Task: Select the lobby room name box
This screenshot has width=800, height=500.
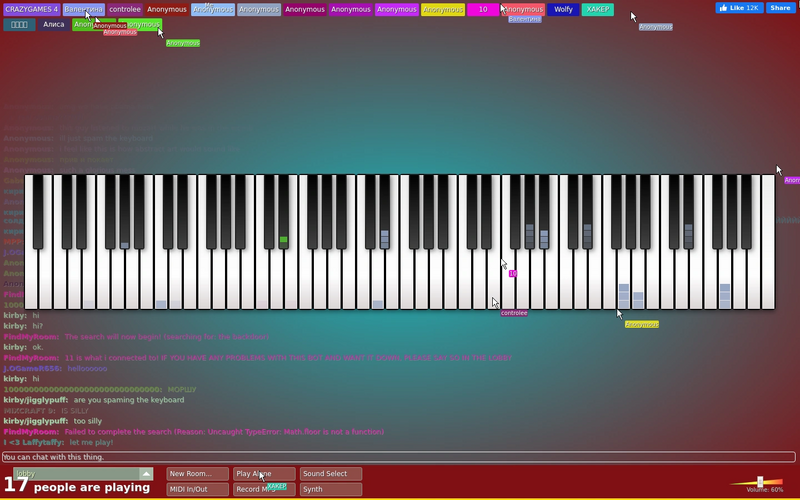Action: coord(76,474)
